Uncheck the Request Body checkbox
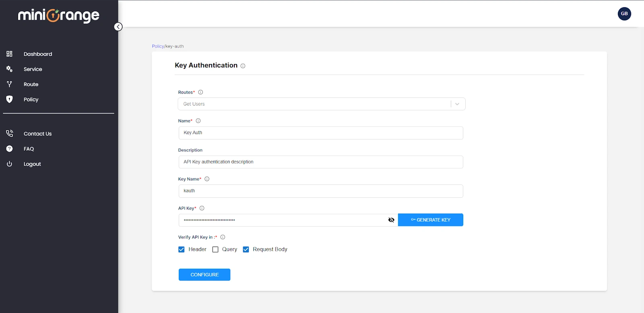 [x=246, y=249]
